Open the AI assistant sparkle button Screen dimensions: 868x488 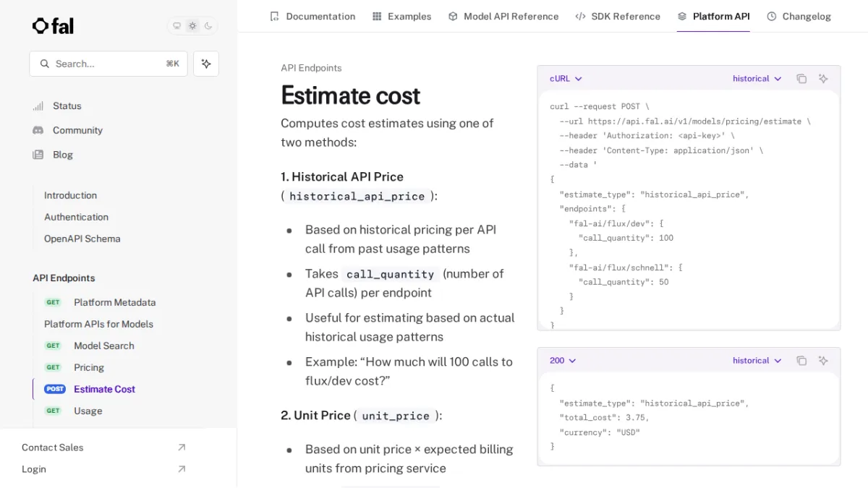(x=206, y=64)
